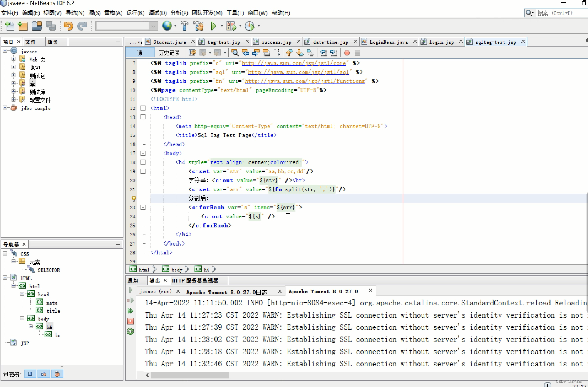This screenshot has height=387, width=588.
Task: Collapse the CSS node in navigator
Action: (5, 253)
